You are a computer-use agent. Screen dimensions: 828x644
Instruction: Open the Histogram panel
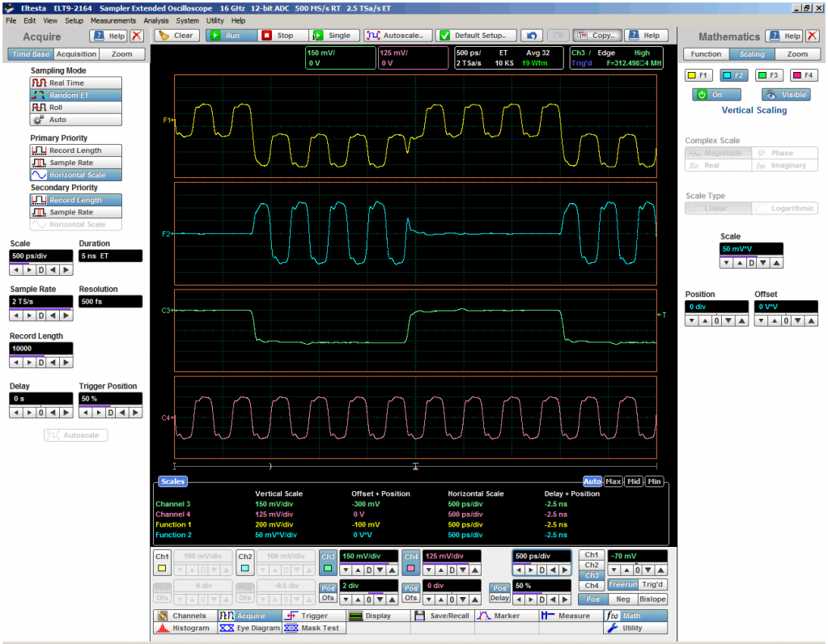tap(184, 628)
